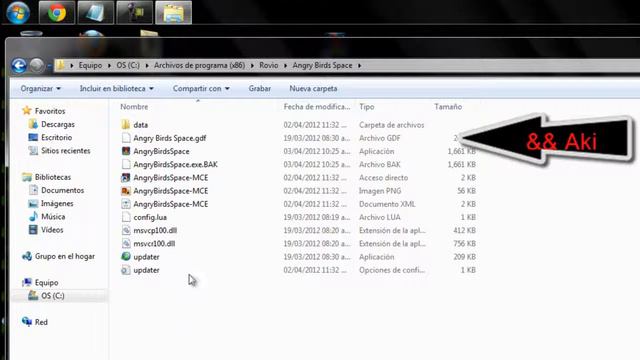
Task: Click the greyed forward arrow button
Action: click(37, 65)
